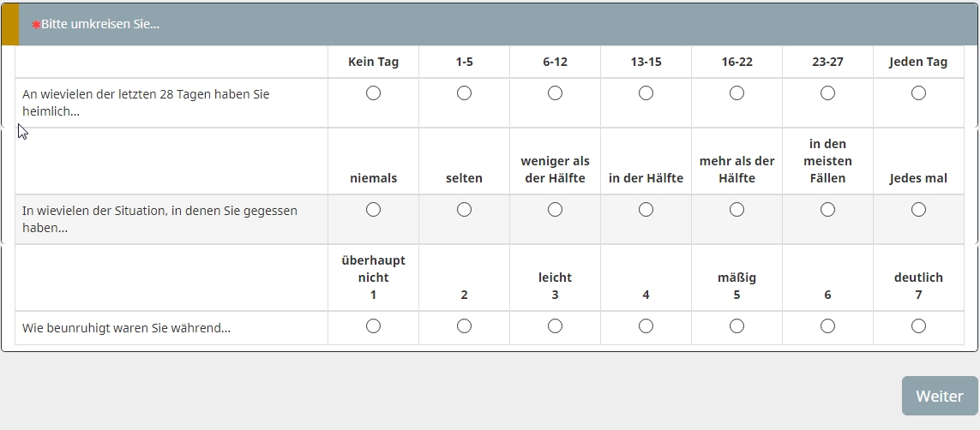
Task: Select 'deutlich 7' worry rating
Action: (x=918, y=326)
